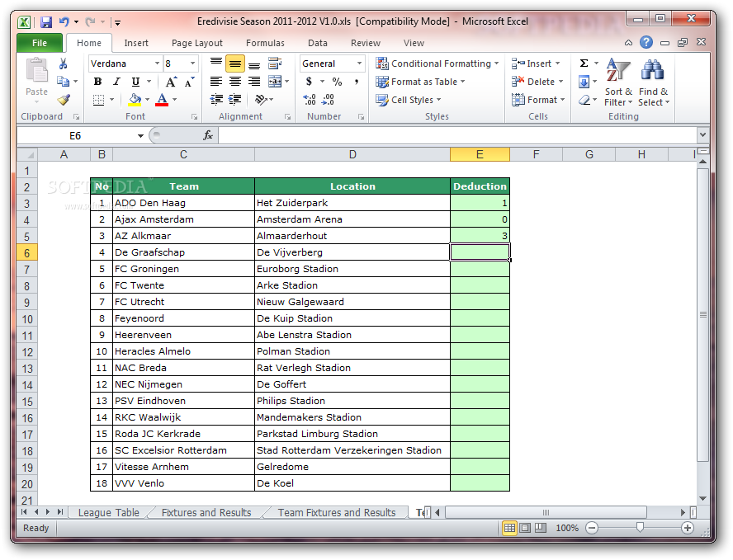Expand Format as Table gallery
Image resolution: width=733 pixels, height=560 pixels.
[x=421, y=82]
